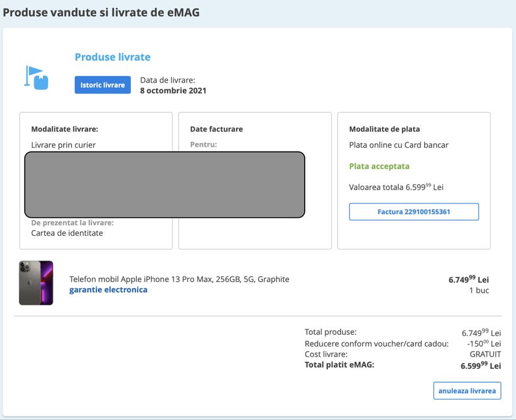Click the Date facturare card title
The image size is (516, 420).
(216, 129)
